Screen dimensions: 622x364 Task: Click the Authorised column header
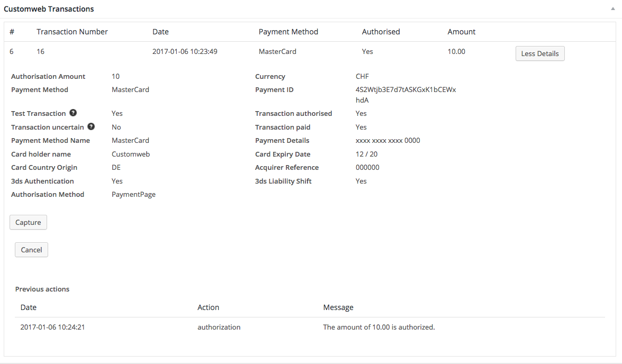point(381,32)
